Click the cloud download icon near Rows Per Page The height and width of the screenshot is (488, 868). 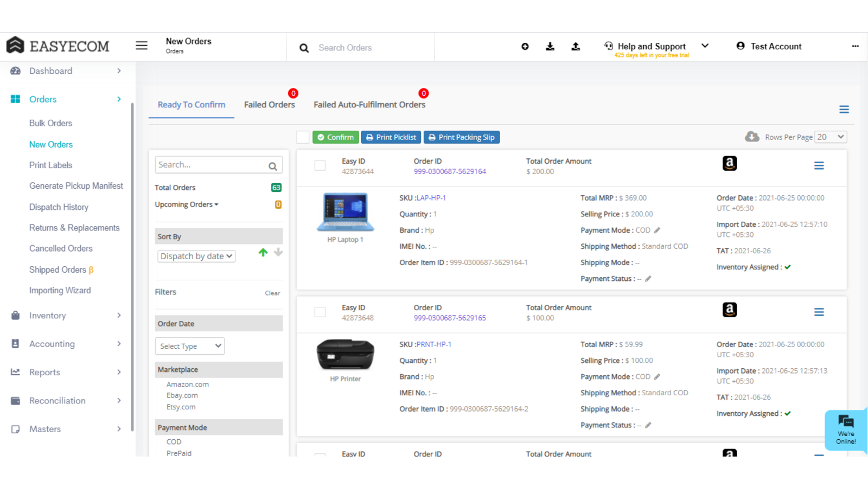click(x=752, y=137)
